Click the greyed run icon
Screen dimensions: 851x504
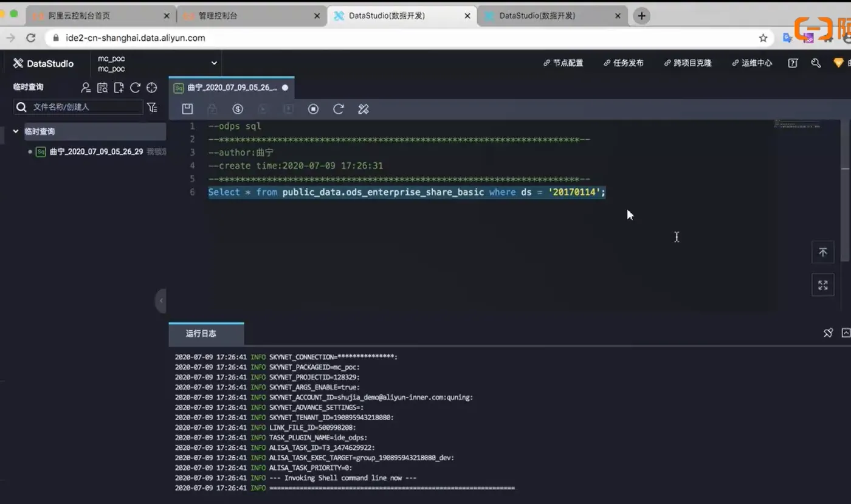click(x=263, y=109)
